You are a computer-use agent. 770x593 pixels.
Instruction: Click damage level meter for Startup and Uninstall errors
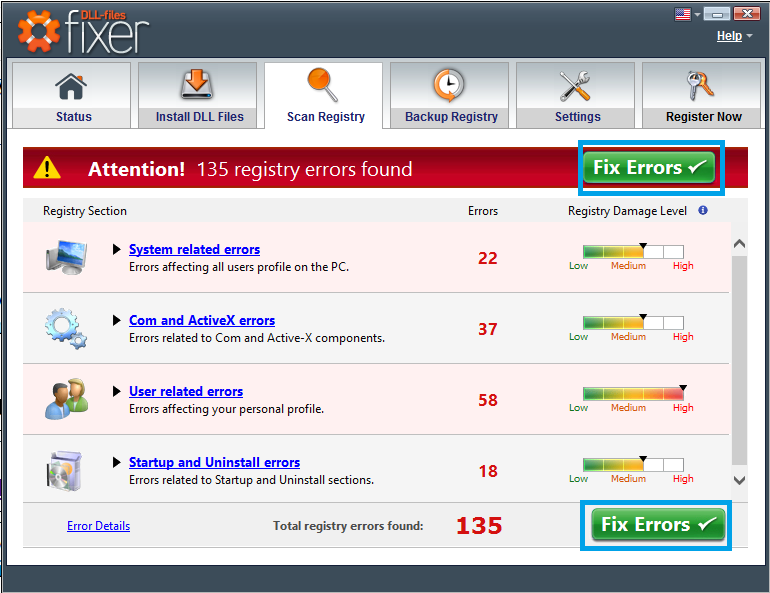pyautogui.click(x=633, y=464)
